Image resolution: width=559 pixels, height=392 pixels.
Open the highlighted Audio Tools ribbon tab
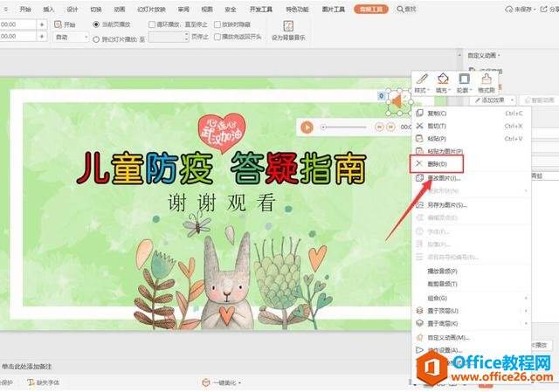(371, 10)
